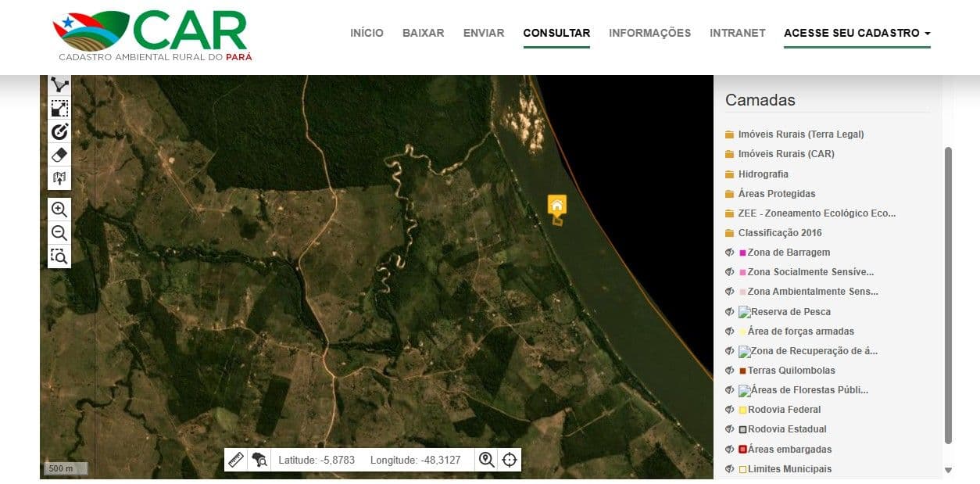The width and height of the screenshot is (980, 484).
Task: Open the search by coordinate location tool
Action: tap(486, 459)
